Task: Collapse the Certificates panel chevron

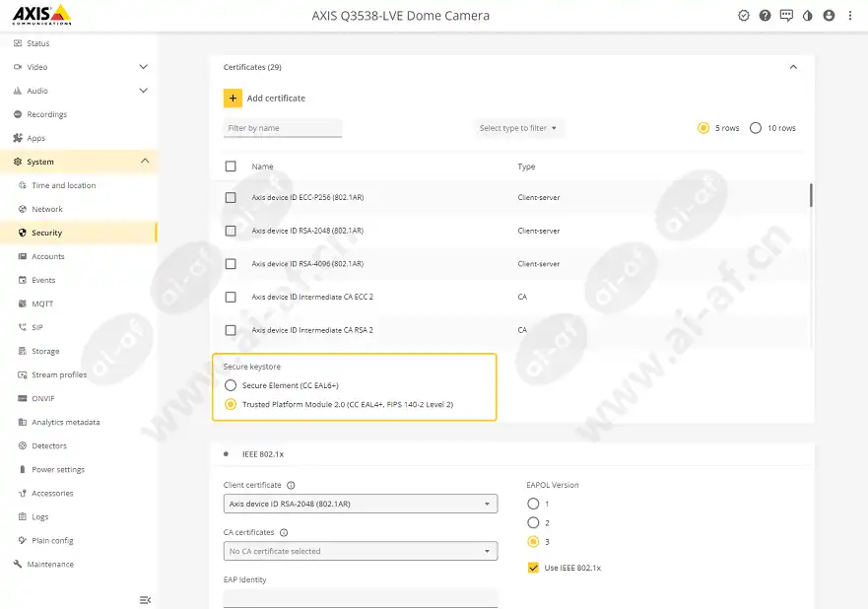Action: 793,67
